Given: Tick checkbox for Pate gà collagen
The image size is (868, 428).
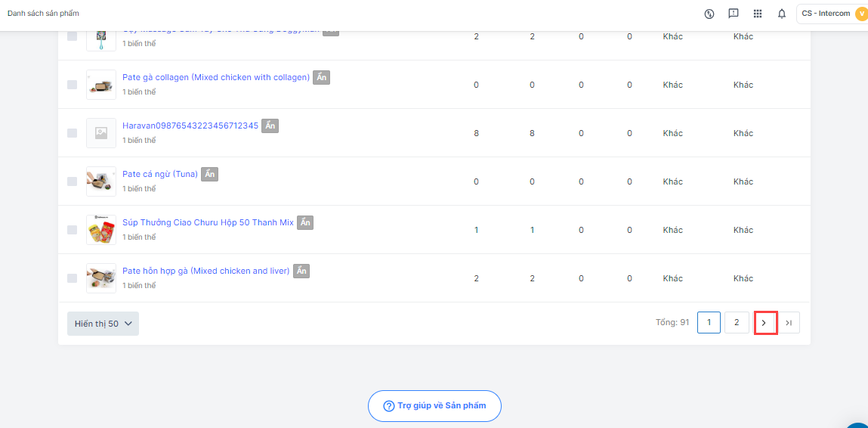Looking at the screenshot, I should [73, 85].
